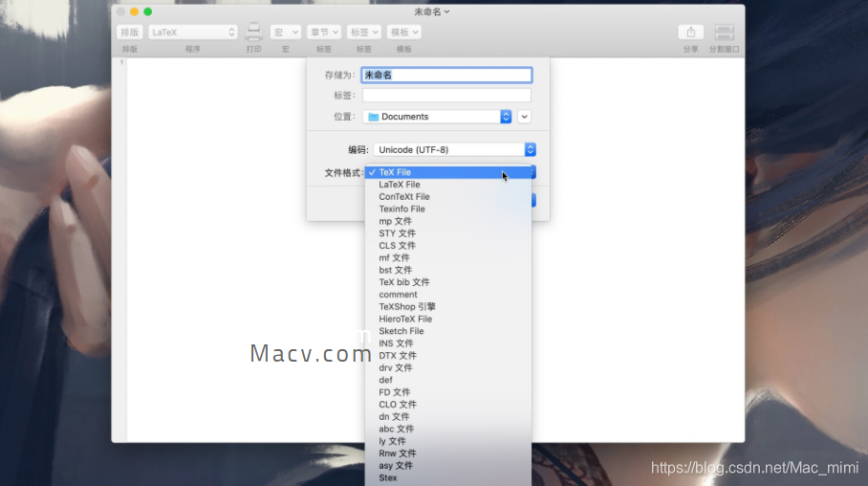Open the 标签 labels toolbar dropdown
The width and height of the screenshot is (868, 486).
pos(363,33)
